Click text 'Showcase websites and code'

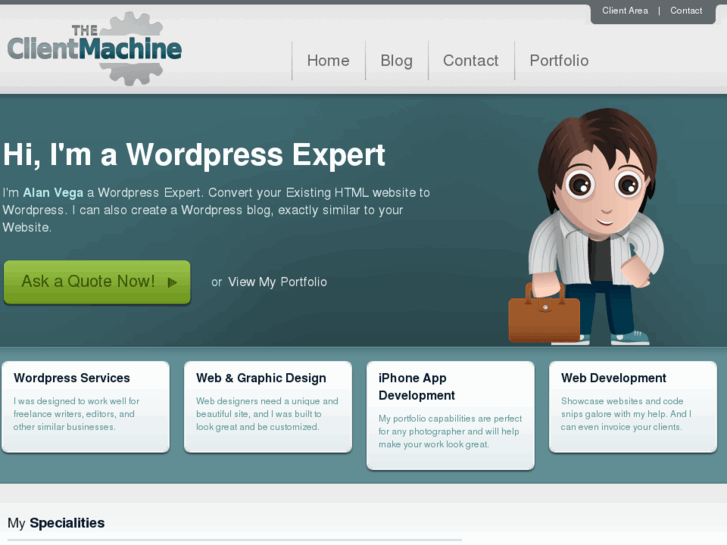coord(622,401)
